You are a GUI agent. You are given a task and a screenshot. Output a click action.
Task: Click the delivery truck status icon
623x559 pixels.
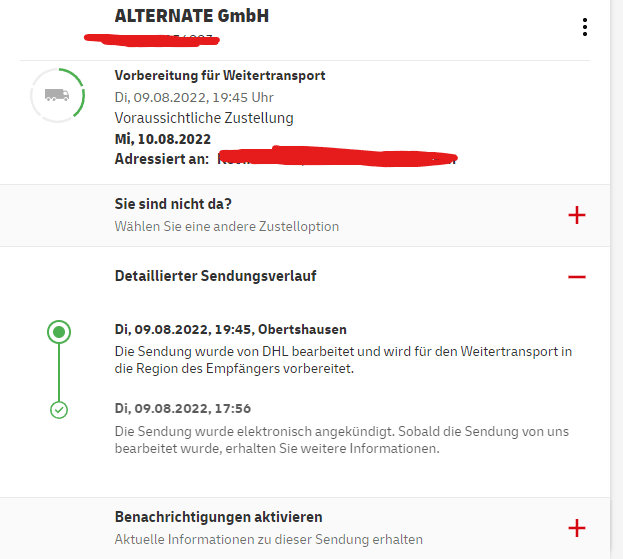tap(57, 95)
